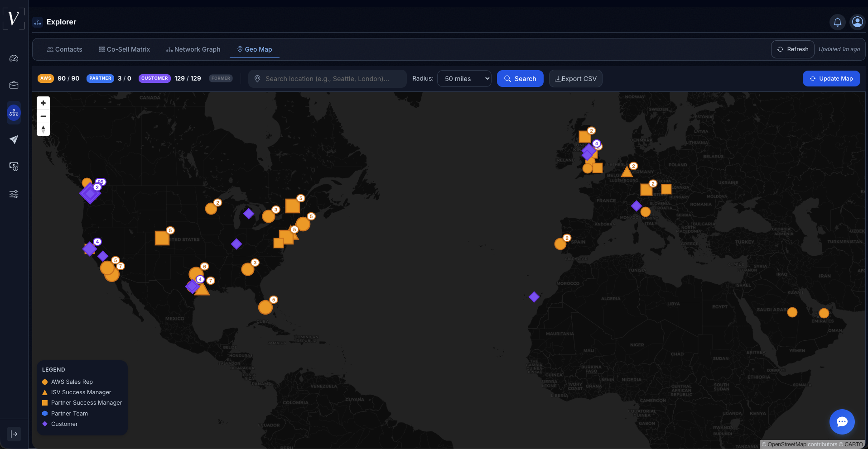The width and height of the screenshot is (868, 449).
Task: Click the Update Map button
Action: [x=831, y=79]
